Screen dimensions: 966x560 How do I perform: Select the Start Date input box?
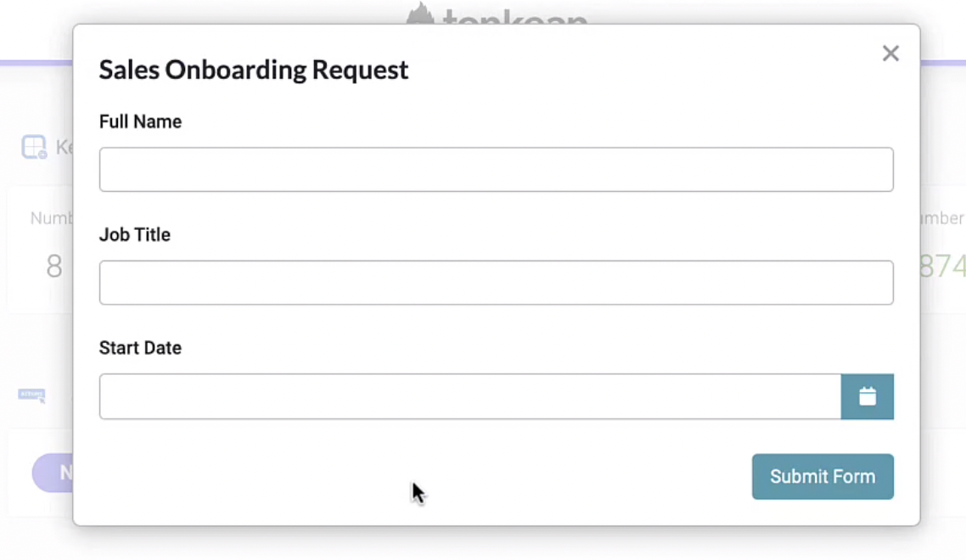(469, 396)
